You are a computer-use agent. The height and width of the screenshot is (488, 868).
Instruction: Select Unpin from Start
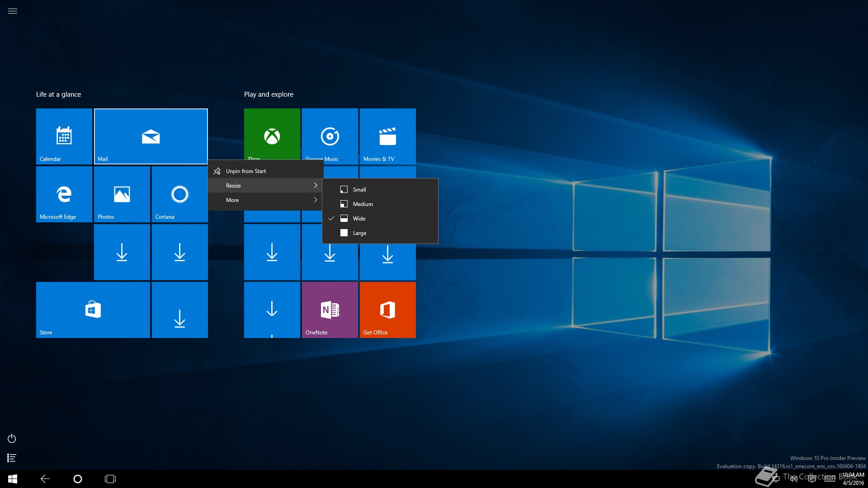(266, 171)
